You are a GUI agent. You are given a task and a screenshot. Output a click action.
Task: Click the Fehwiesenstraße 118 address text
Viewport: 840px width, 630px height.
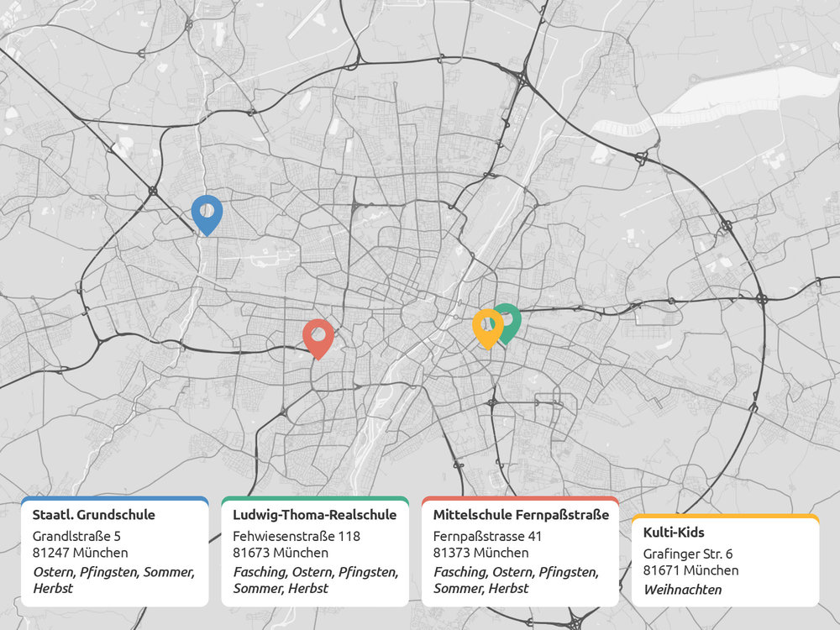[297, 536]
